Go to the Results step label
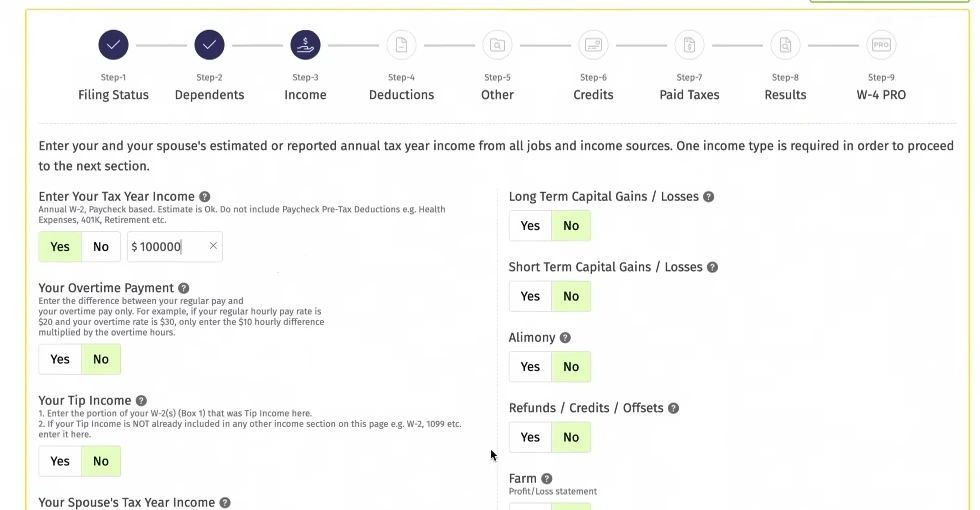Image resolution: width=980 pixels, height=510 pixels. pyautogui.click(x=785, y=95)
